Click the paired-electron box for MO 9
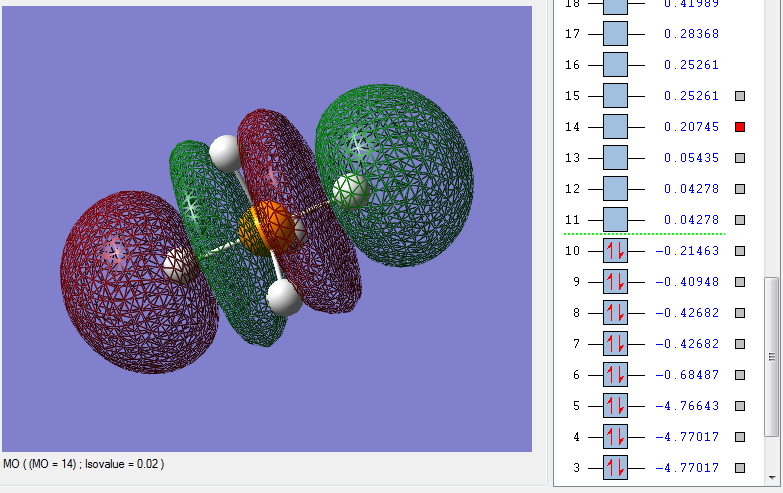 pos(615,282)
